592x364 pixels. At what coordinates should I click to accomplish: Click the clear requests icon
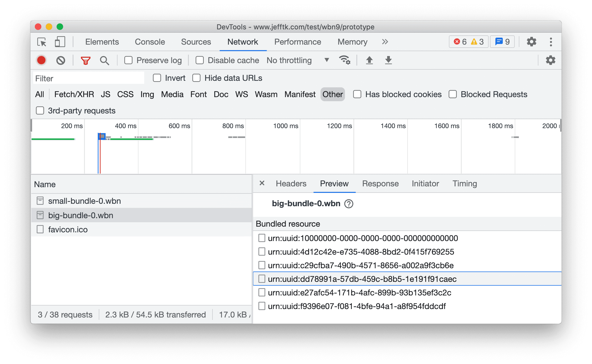click(60, 60)
